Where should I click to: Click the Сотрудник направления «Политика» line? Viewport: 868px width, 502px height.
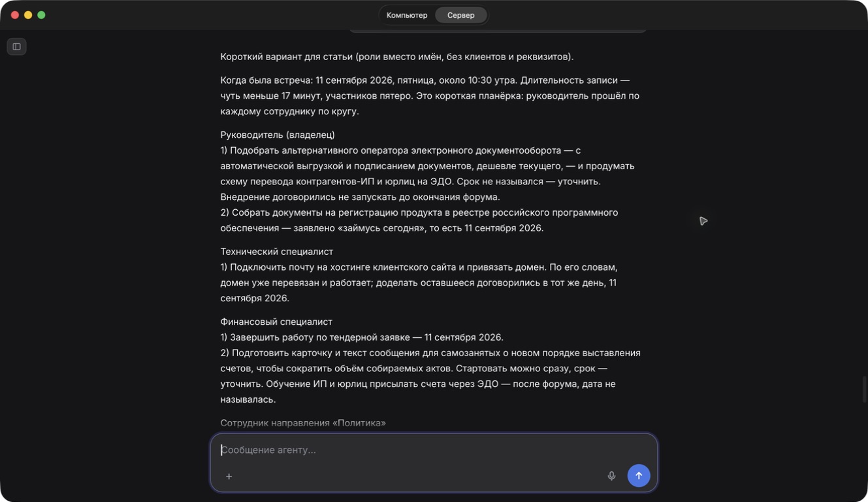click(303, 423)
